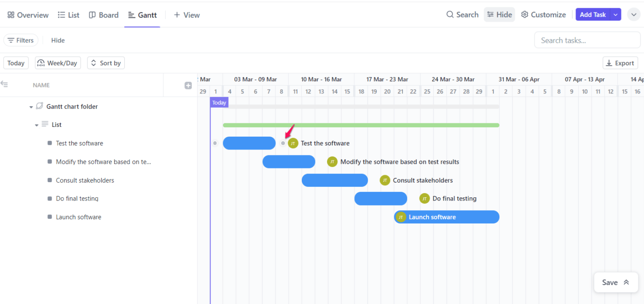Image resolution: width=644 pixels, height=304 pixels.
Task: Click status square for Test the software
Action: (50, 143)
